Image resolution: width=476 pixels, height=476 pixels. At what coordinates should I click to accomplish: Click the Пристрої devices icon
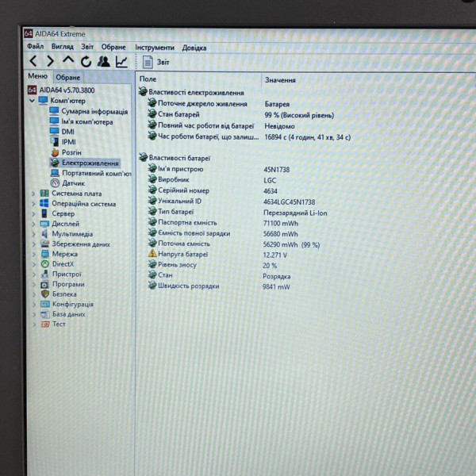[x=45, y=274]
